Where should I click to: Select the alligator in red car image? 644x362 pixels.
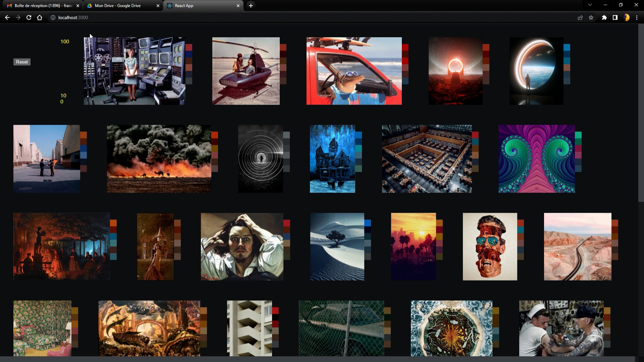click(354, 71)
